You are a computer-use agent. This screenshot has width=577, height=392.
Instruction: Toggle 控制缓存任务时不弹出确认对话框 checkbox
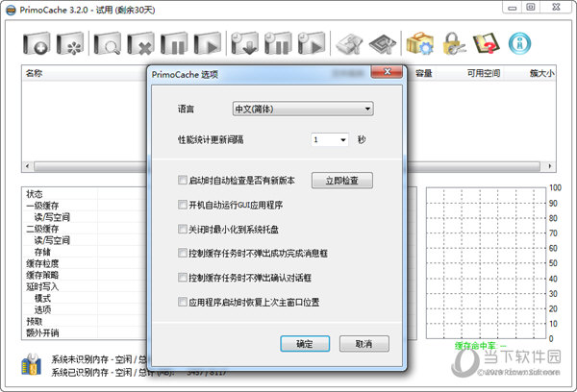[182, 278]
